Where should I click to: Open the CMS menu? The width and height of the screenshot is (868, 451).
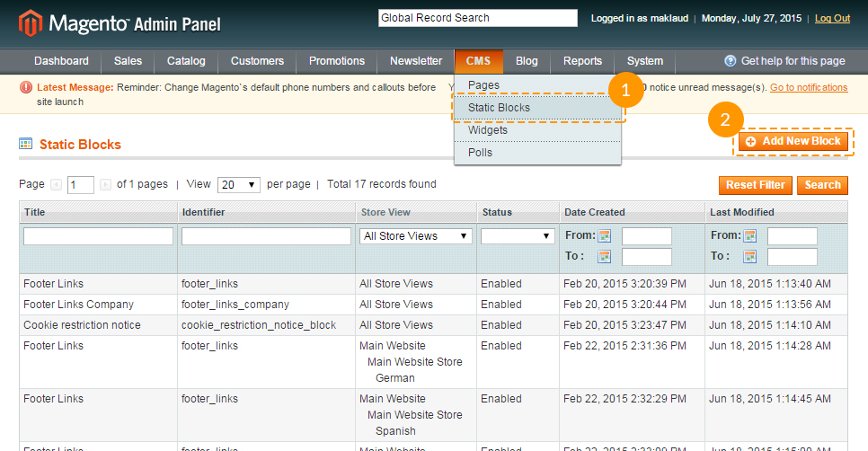[478, 61]
